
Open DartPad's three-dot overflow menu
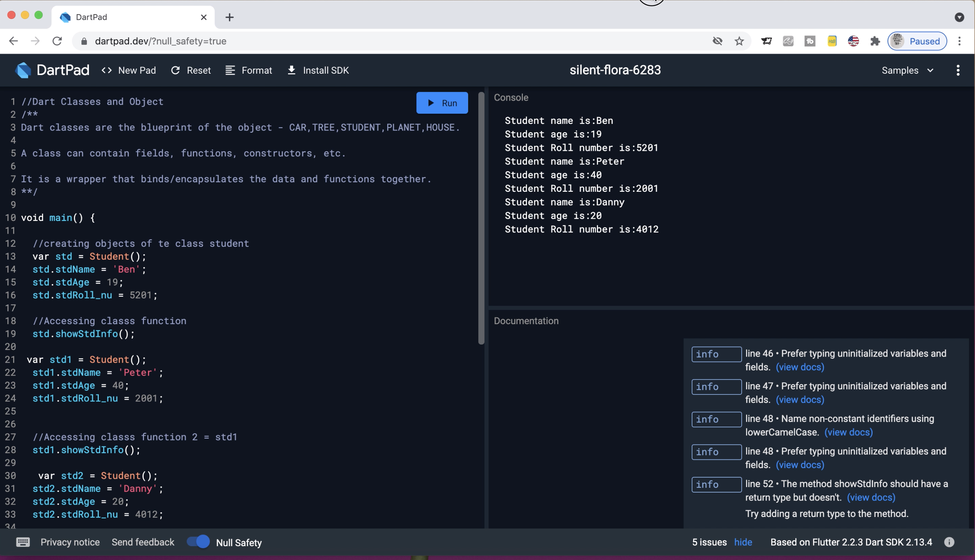tap(958, 70)
